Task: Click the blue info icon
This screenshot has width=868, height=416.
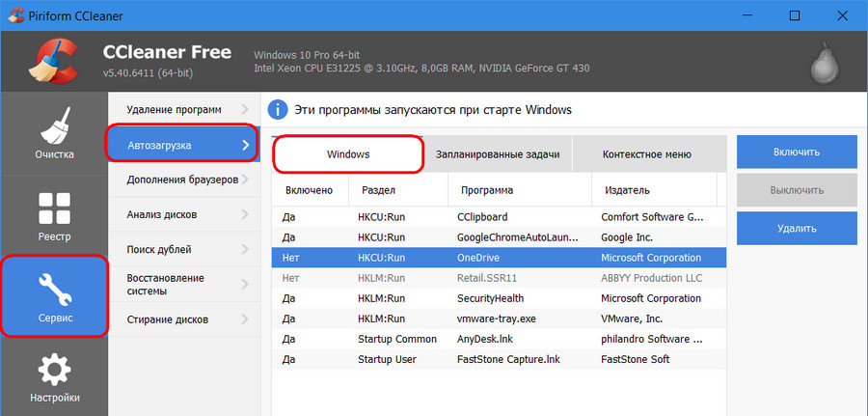Action: click(x=278, y=110)
